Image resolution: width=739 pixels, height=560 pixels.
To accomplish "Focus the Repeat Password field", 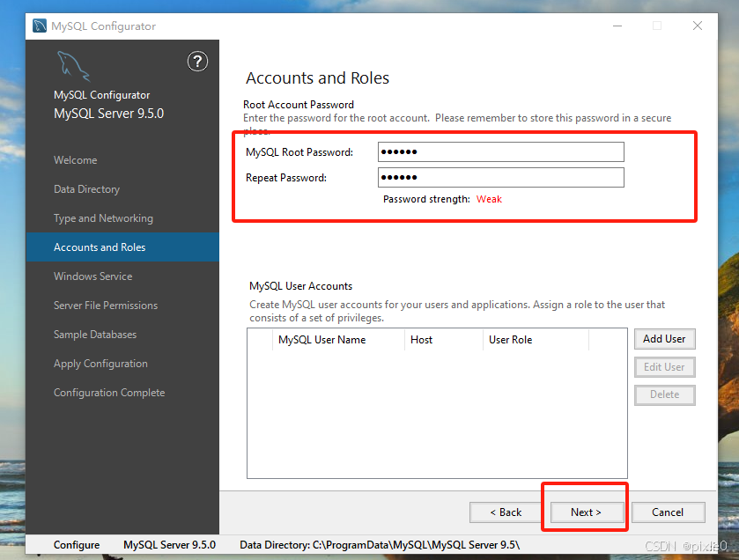I will click(501, 178).
